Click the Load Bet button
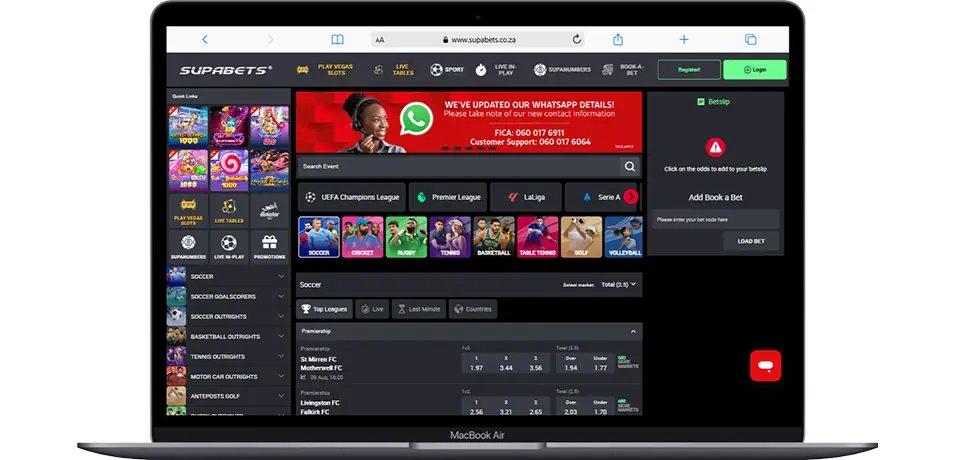This screenshot has width=955, height=460. click(x=751, y=241)
